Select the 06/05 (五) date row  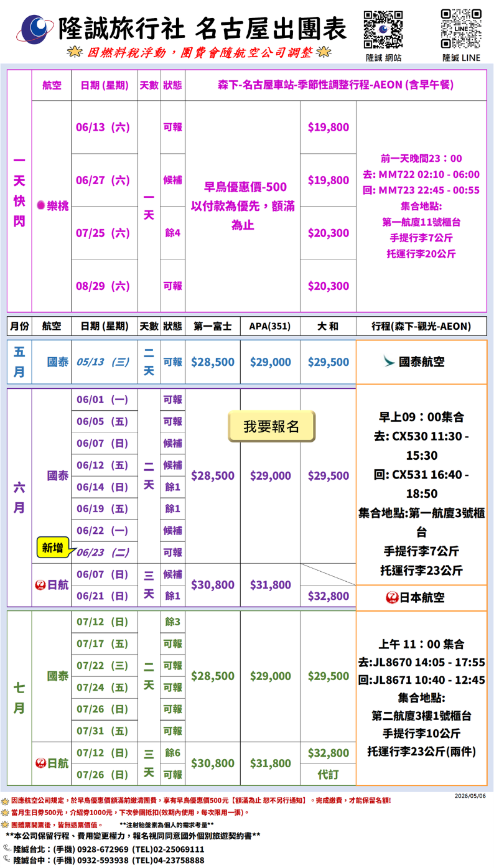point(103,421)
